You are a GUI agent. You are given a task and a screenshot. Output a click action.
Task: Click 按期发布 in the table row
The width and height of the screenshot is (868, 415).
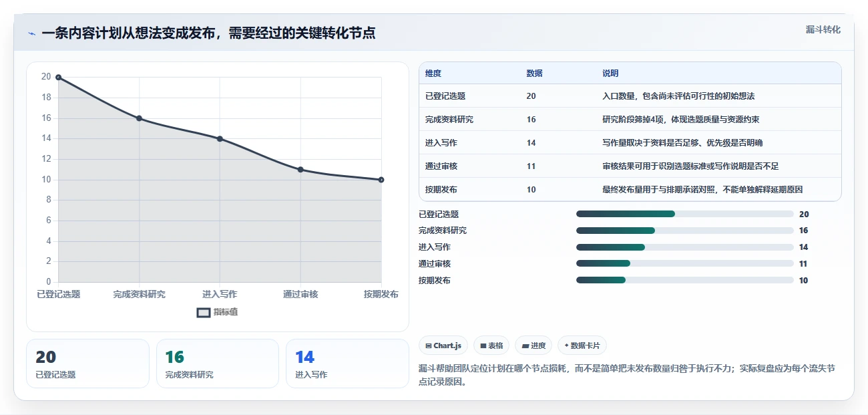[x=441, y=190]
